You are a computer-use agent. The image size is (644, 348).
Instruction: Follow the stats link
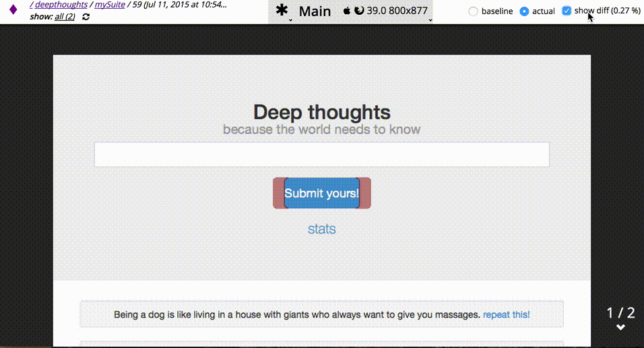coord(322,229)
